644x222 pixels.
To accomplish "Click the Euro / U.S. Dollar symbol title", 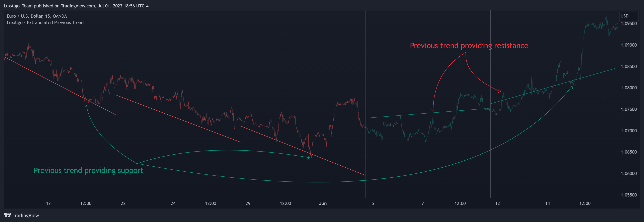I will point(37,16).
